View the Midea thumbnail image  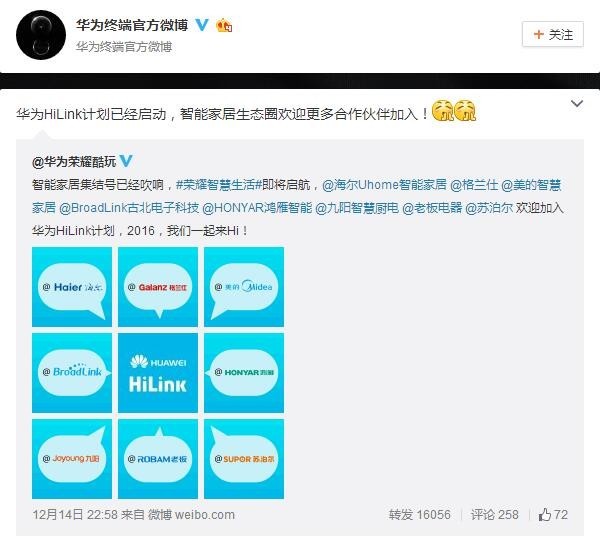[244, 287]
